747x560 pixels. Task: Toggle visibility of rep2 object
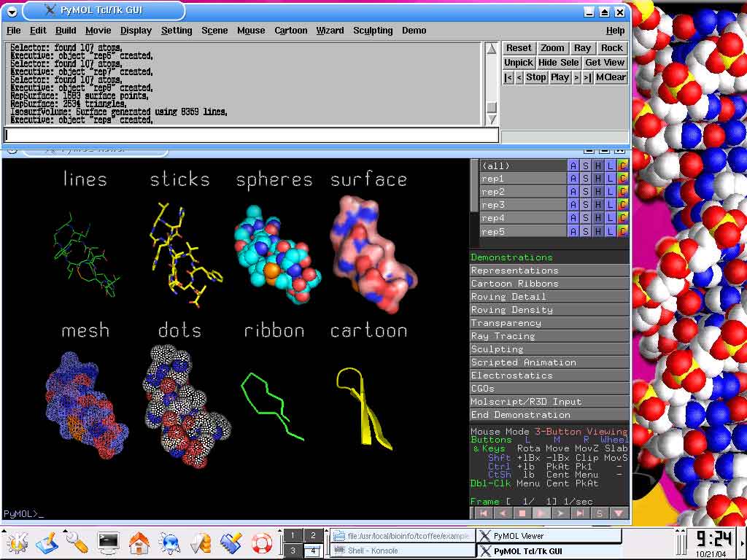click(522, 192)
